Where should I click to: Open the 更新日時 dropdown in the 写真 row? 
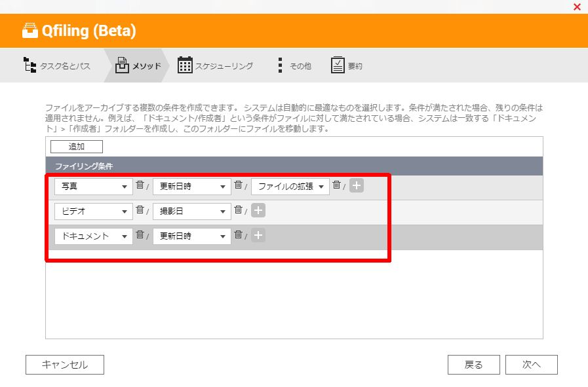click(192, 187)
